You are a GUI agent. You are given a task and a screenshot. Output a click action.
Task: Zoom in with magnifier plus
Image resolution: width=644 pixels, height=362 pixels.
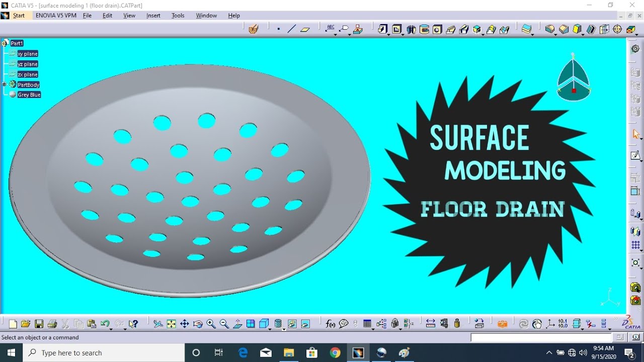point(211,324)
